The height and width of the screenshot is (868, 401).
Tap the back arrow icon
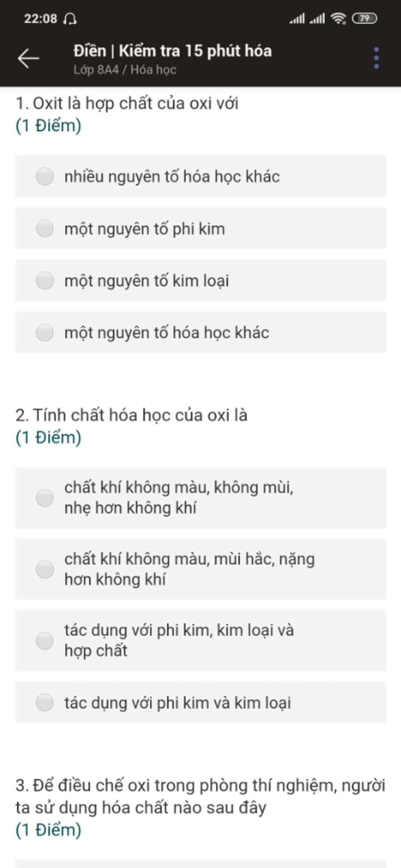[28, 58]
